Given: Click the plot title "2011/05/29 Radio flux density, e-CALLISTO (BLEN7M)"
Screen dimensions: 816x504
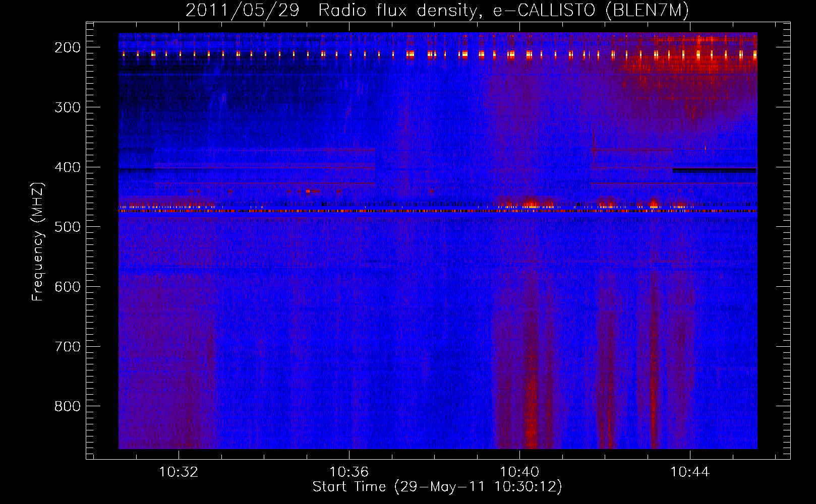Looking at the screenshot, I should point(437,10).
